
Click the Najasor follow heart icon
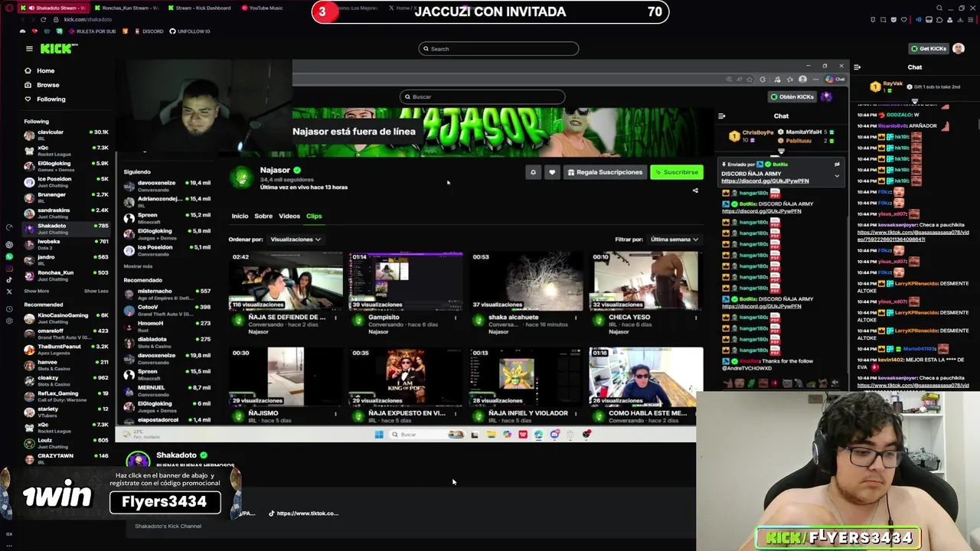pyautogui.click(x=551, y=172)
